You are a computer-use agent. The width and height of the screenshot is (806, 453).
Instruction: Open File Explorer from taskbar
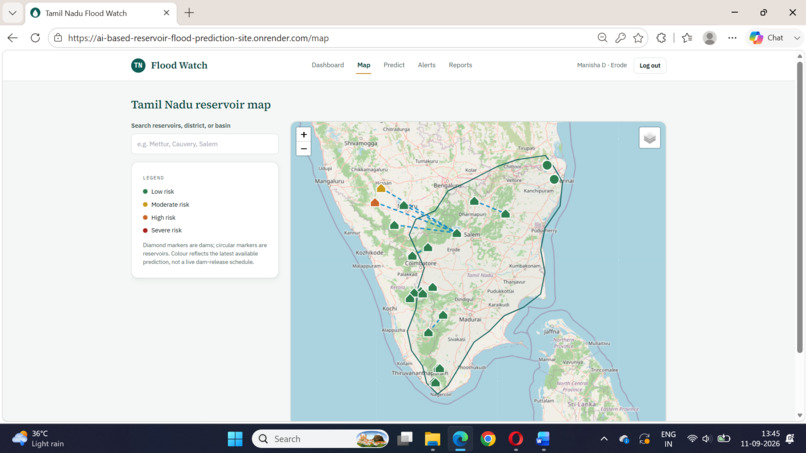pyautogui.click(x=432, y=439)
